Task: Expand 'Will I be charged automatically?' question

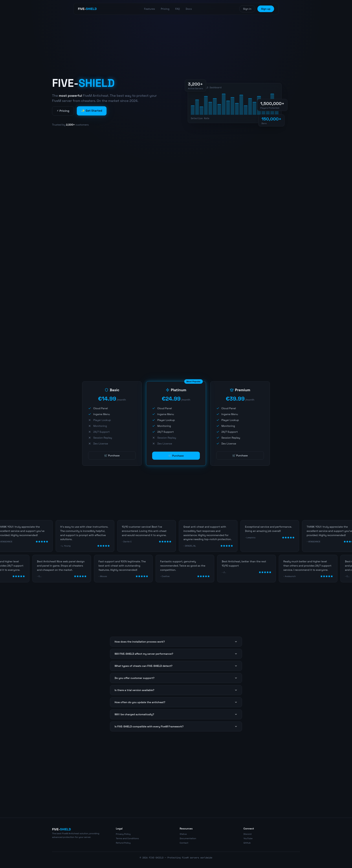Action: click(x=176, y=714)
